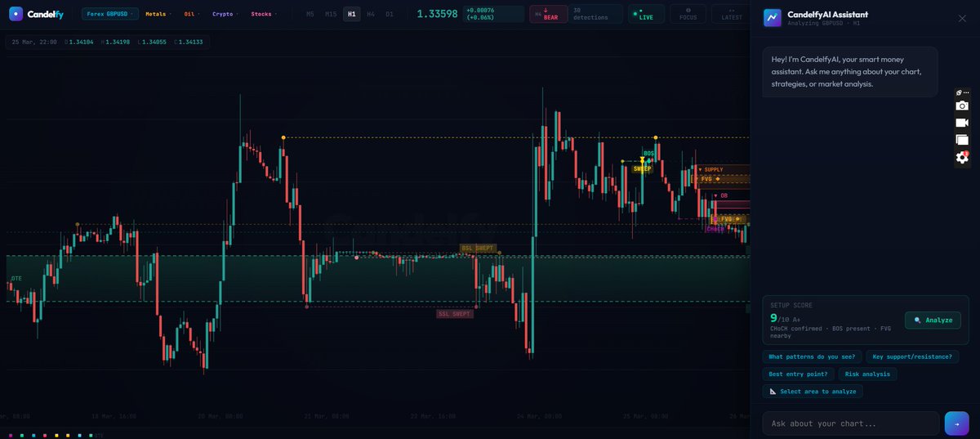Click the gallery stack icon
The height and width of the screenshot is (439, 980).
tap(962, 140)
